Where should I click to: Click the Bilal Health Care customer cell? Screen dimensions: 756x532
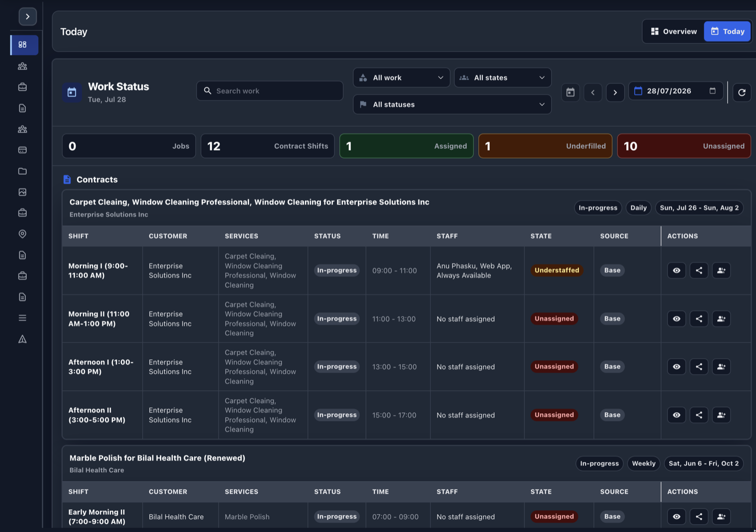coord(181,517)
